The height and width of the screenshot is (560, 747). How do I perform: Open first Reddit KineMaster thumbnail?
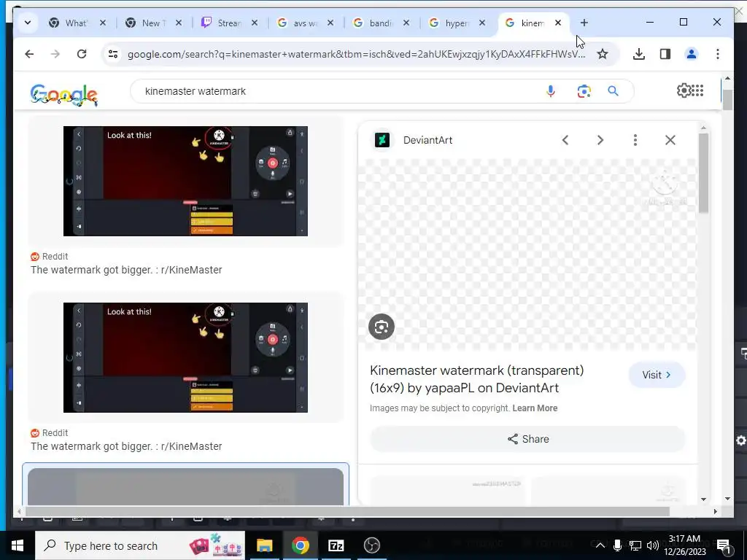click(185, 181)
